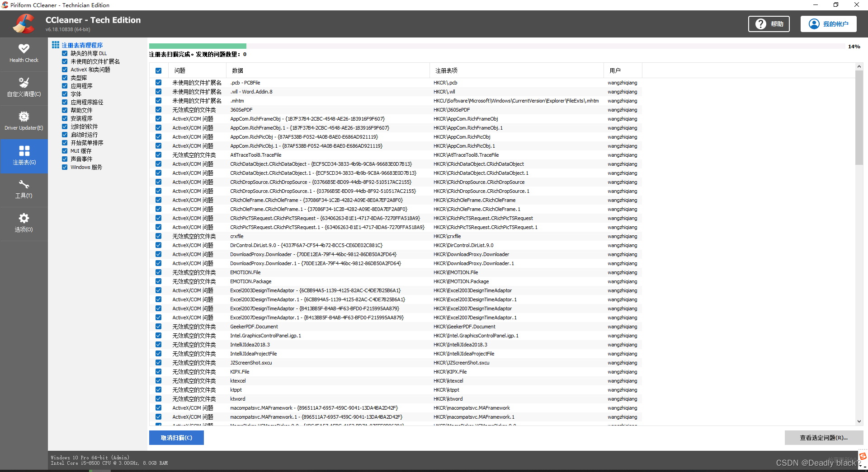Select the macompatsvc.MAFramework.1 data entry

[316, 417]
